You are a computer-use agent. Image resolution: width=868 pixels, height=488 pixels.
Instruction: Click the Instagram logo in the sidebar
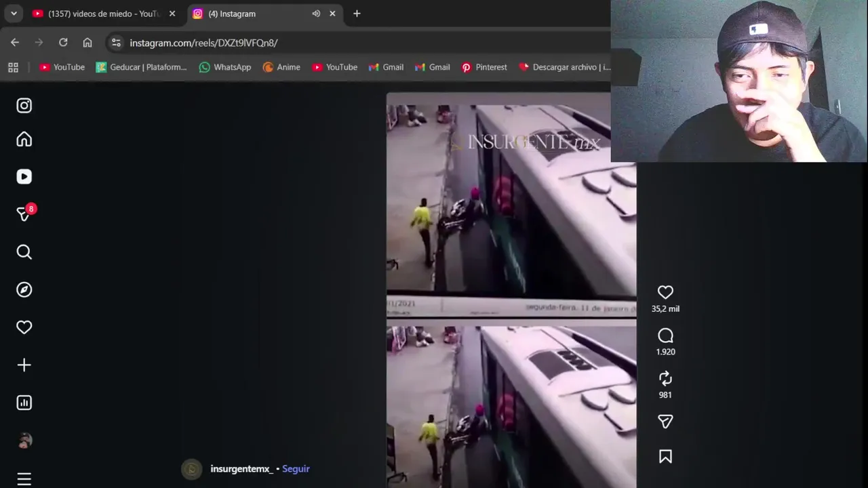pyautogui.click(x=24, y=106)
